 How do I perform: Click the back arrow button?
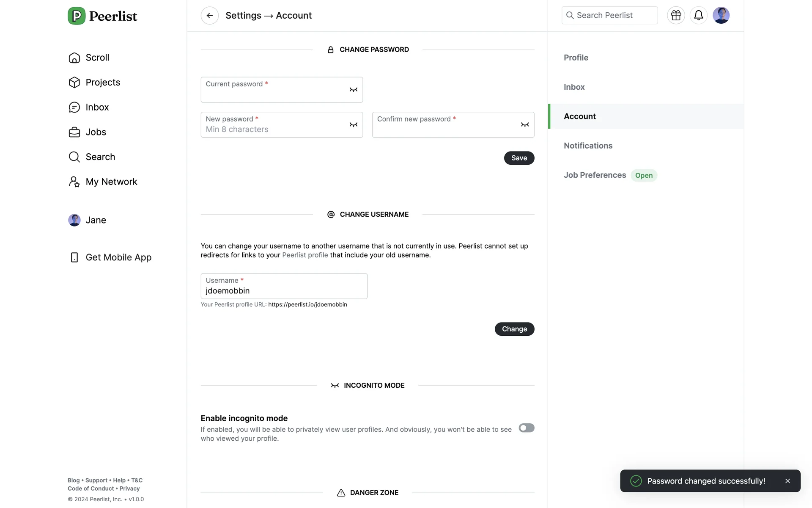click(x=209, y=16)
